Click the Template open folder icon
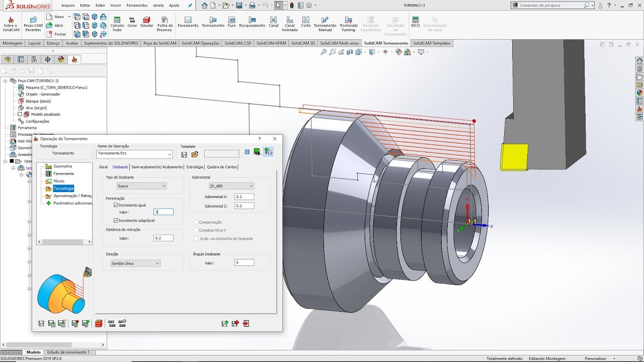Screen dimensions: 644x362 195,154
